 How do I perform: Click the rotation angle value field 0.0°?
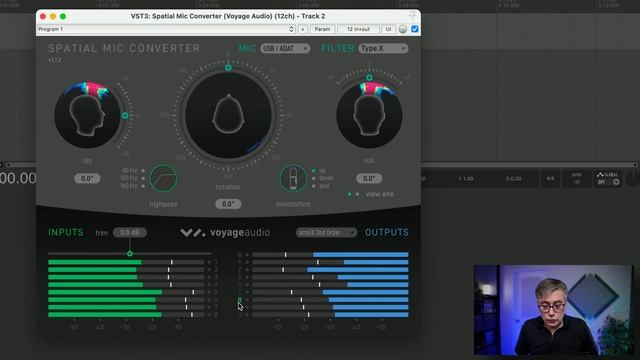[228, 204]
